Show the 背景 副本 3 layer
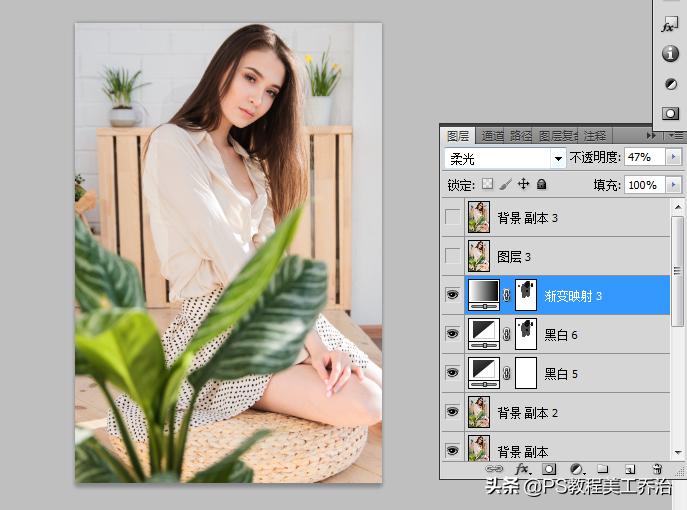 pos(453,217)
